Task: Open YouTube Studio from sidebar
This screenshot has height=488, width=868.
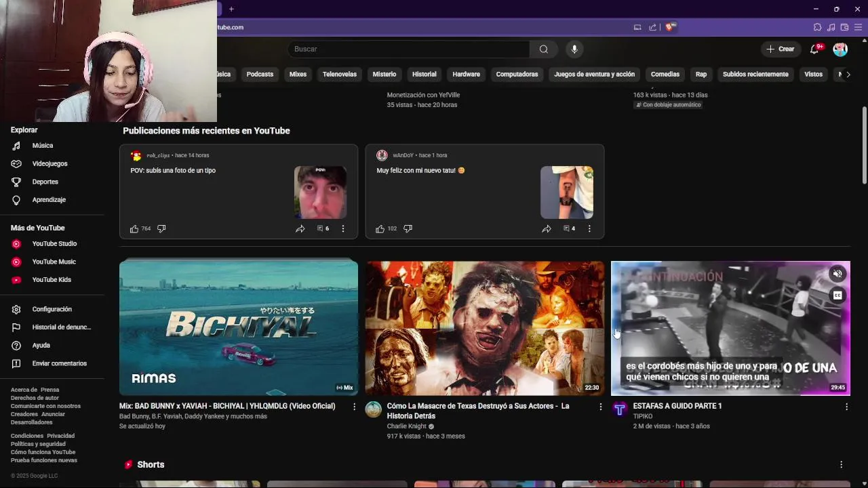Action: (53, 243)
